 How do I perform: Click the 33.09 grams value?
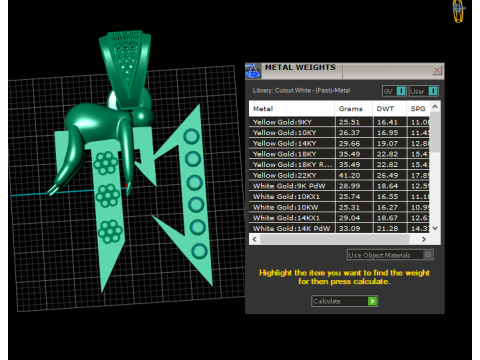tap(349, 228)
